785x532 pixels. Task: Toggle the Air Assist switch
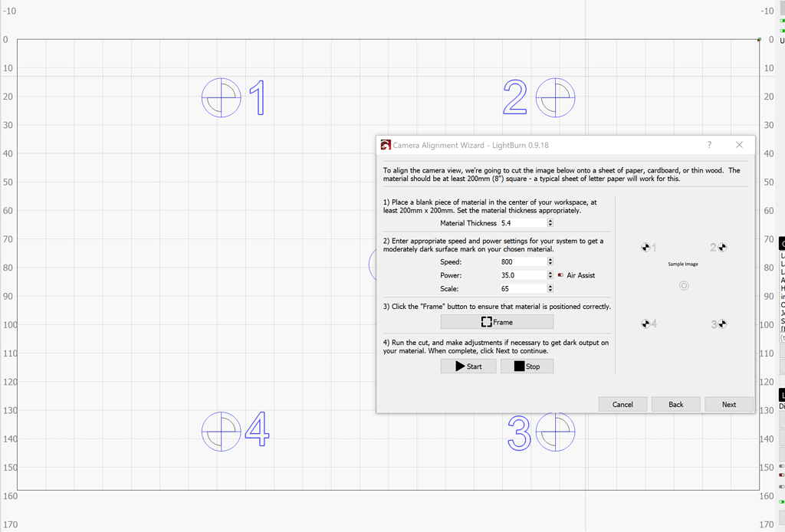(x=559, y=275)
